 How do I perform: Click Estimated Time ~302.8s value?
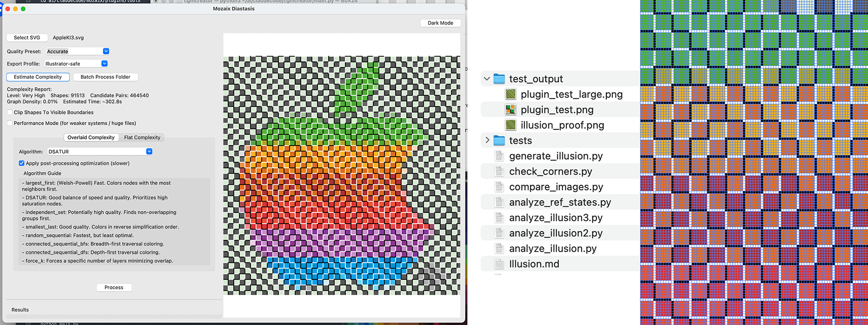point(93,102)
